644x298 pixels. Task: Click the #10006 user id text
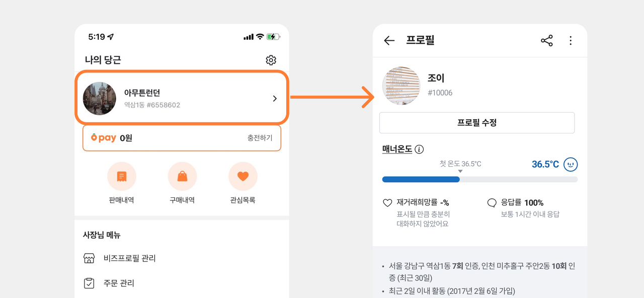(440, 93)
